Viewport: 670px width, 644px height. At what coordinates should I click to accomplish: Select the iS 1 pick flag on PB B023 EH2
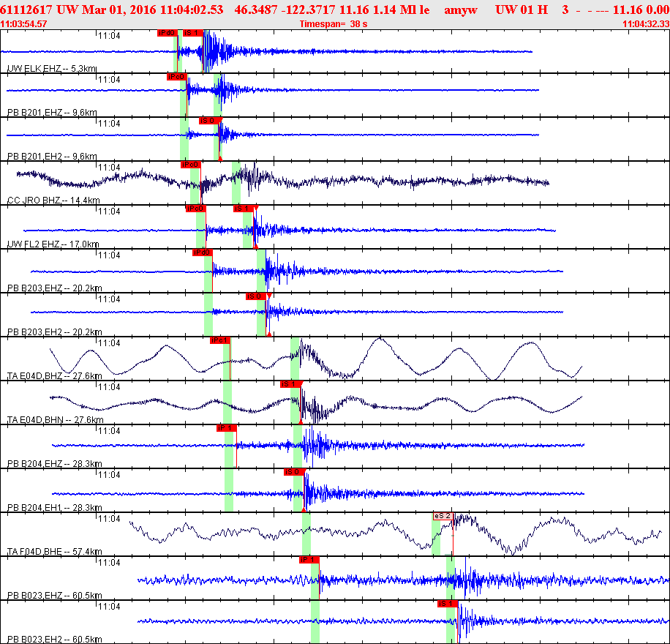[448, 604]
